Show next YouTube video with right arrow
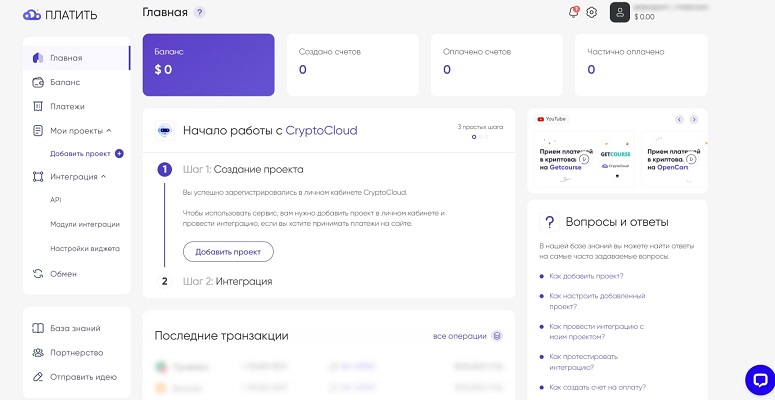 coord(694,119)
